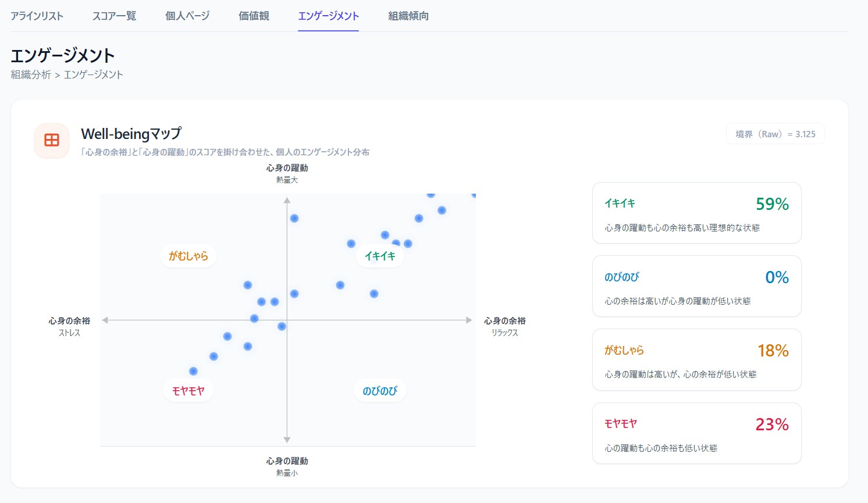This screenshot has width=868, height=503.
Task: Click the 熱量大 axis label
Action: [x=287, y=180]
